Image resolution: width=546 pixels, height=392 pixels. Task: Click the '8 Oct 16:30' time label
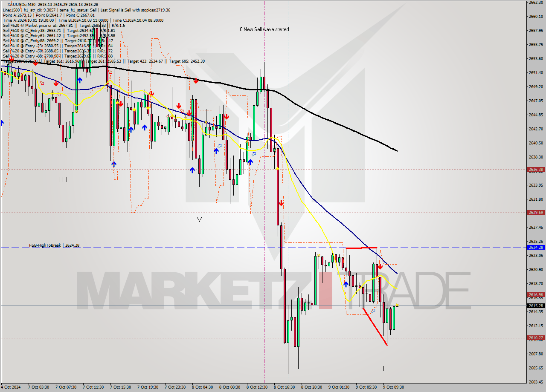pos(285,387)
